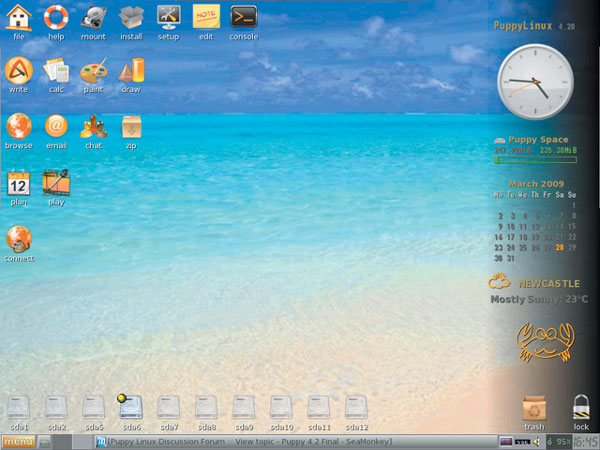This screenshot has height=450, width=600.
Task: Launch the console terminal icon
Action: 243,18
